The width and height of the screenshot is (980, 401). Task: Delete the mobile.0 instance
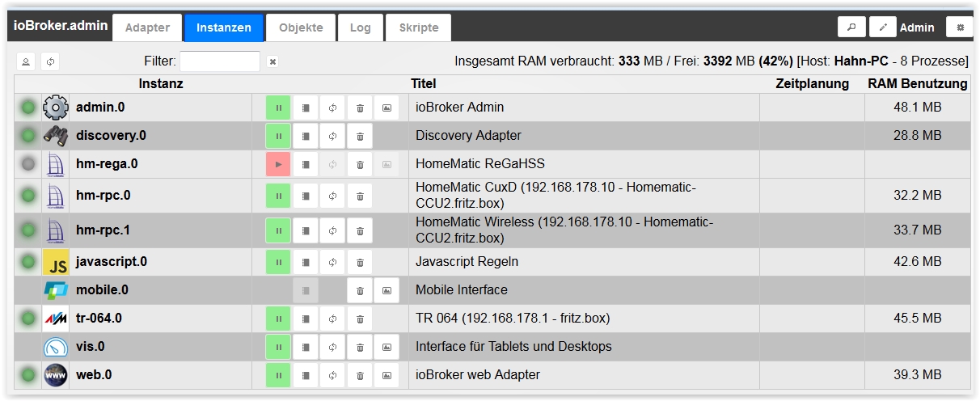point(360,290)
